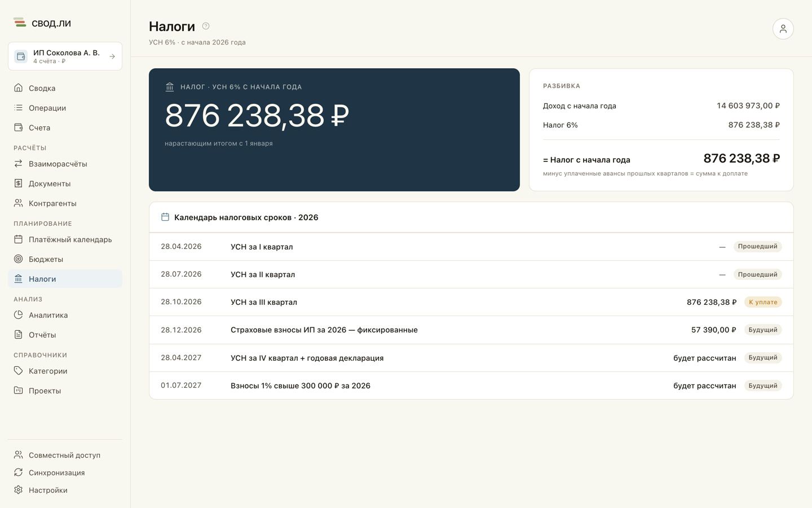Viewport: 812px width, 508px height.
Task: Click the wallet icon for ИП Соколова
Action: (21, 56)
